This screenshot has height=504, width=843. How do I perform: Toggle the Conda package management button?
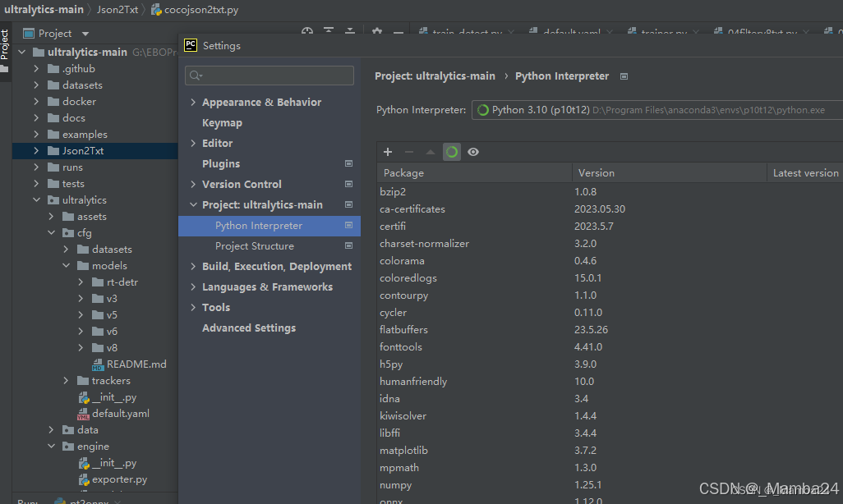point(452,152)
